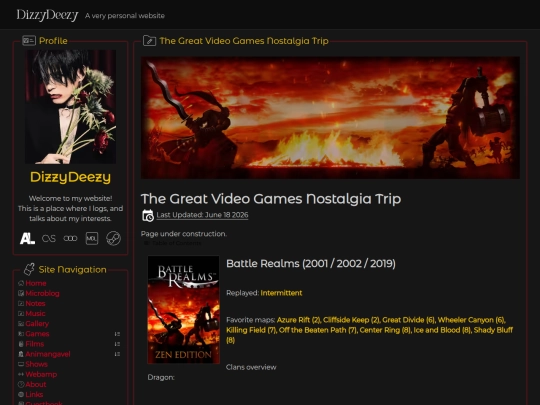Click the Animangavel icon in navigation
Viewport: 540px width, 405px height.
click(21, 354)
